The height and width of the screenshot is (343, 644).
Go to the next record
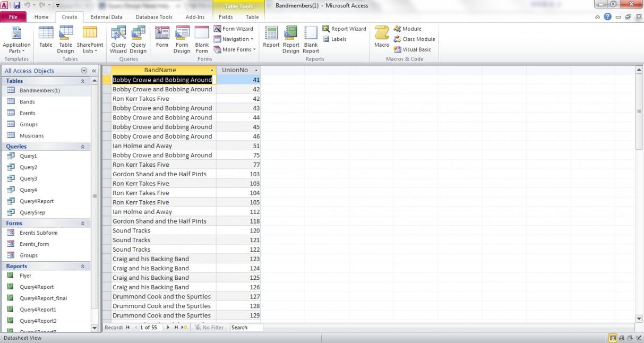click(169, 328)
